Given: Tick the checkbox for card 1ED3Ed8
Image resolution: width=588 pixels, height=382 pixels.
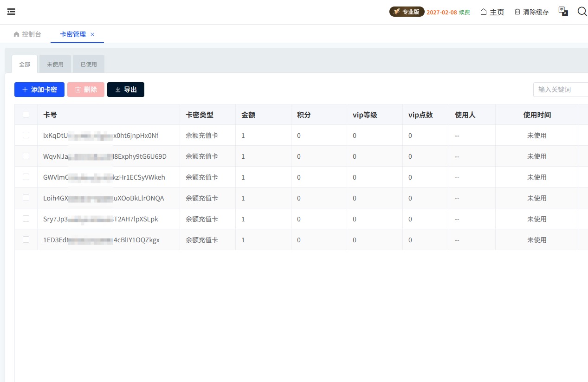Looking at the screenshot, I should (x=26, y=240).
